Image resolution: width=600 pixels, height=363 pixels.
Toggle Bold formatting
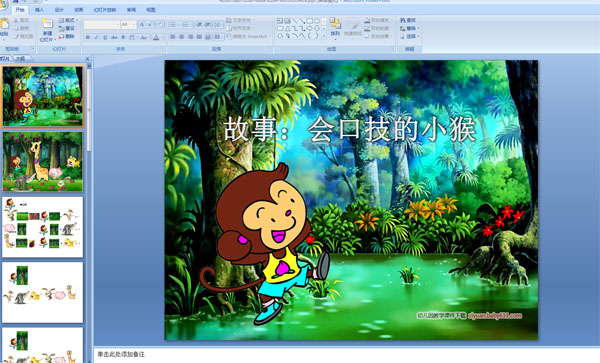88,37
